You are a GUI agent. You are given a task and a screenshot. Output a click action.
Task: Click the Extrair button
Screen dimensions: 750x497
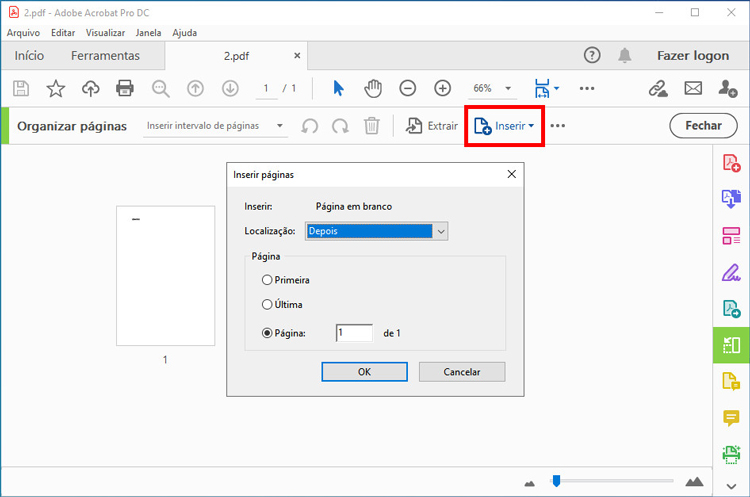coord(431,126)
